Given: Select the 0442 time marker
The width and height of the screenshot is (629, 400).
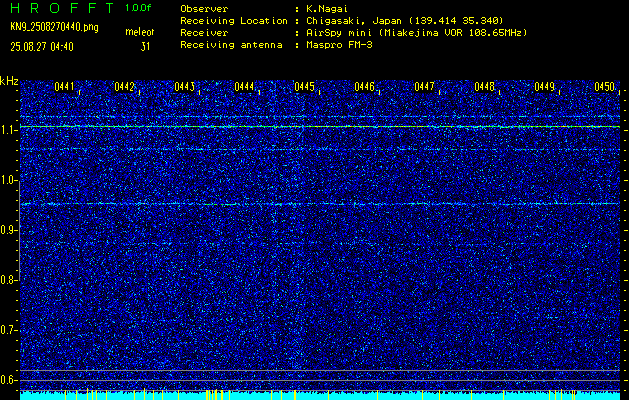Looking at the screenshot, I should pos(124,87).
